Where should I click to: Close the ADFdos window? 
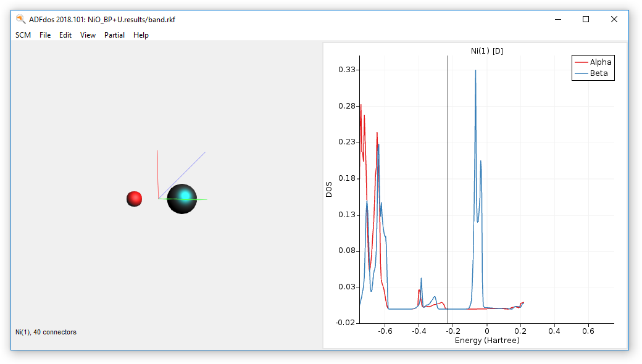[614, 19]
